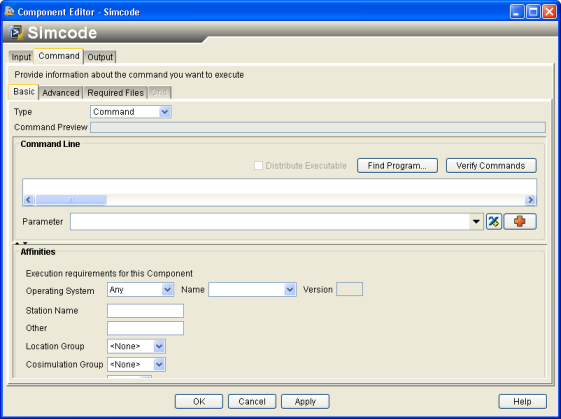561x419 pixels.
Task: Open the Cosimulation Group dropdown
Action: 136,364
